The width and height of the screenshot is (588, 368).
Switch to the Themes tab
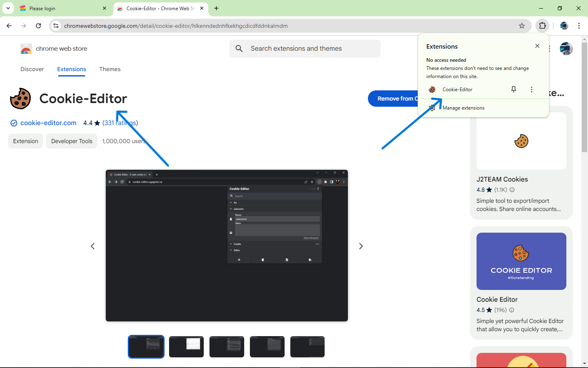pos(110,69)
